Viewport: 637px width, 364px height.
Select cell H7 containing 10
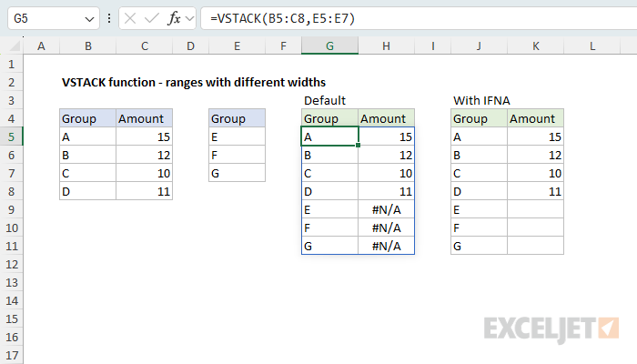(x=387, y=174)
